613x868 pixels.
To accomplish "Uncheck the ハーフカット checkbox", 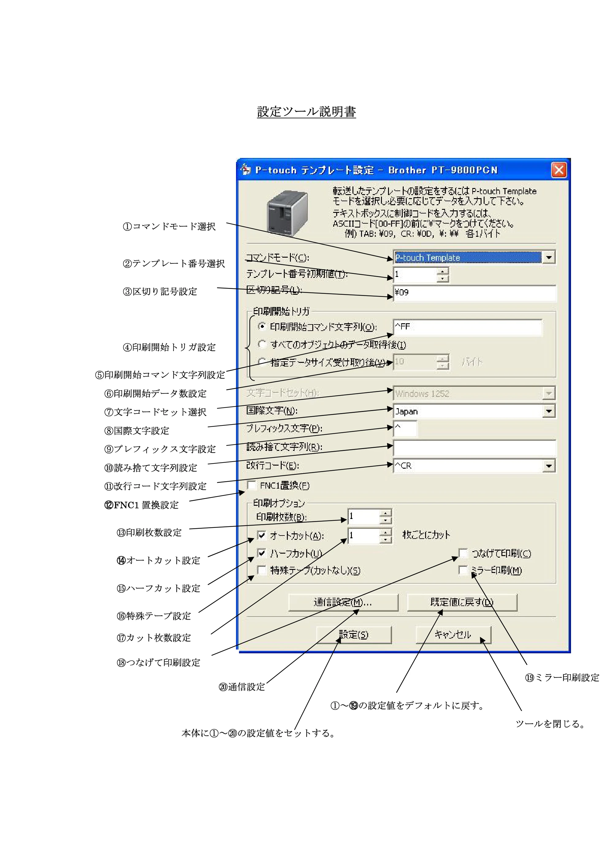I will pyautogui.click(x=261, y=553).
